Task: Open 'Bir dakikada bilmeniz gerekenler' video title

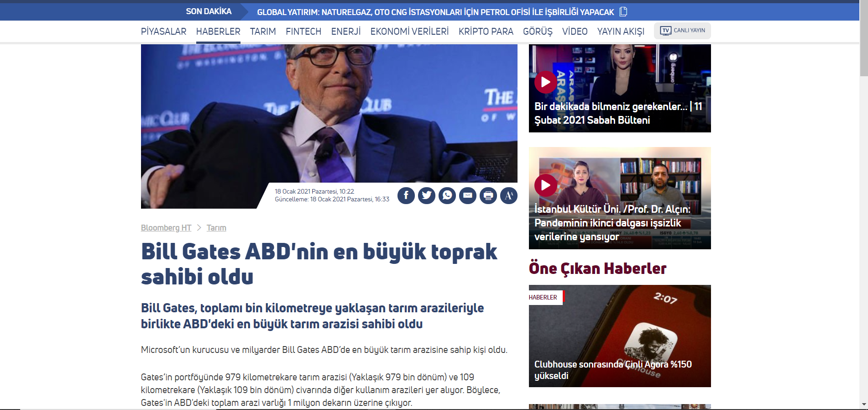Action: tap(618, 113)
